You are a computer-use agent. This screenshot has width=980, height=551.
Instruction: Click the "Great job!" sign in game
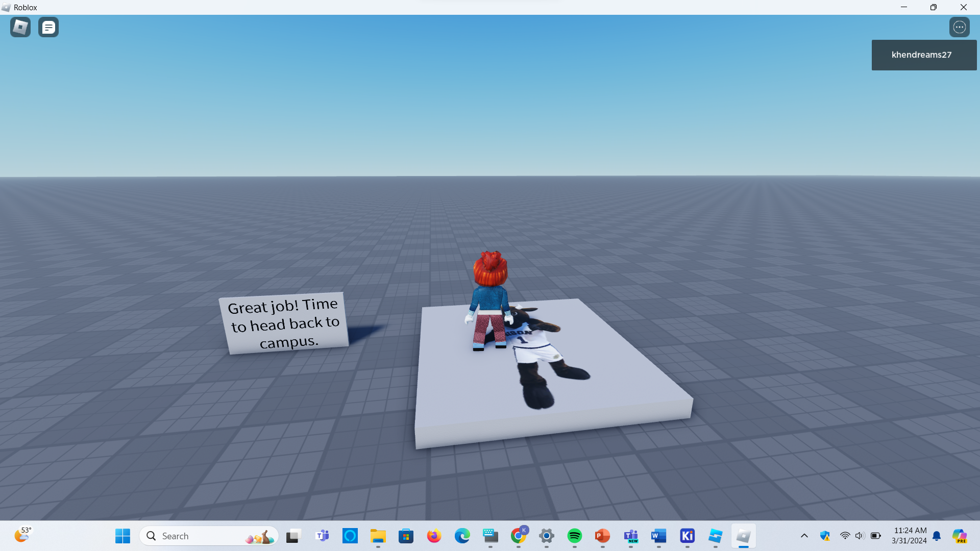(x=284, y=323)
